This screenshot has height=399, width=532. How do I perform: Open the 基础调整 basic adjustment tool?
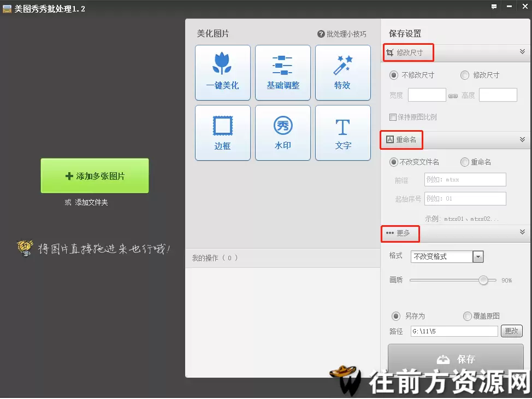pyautogui.click(x=282, y=73)
